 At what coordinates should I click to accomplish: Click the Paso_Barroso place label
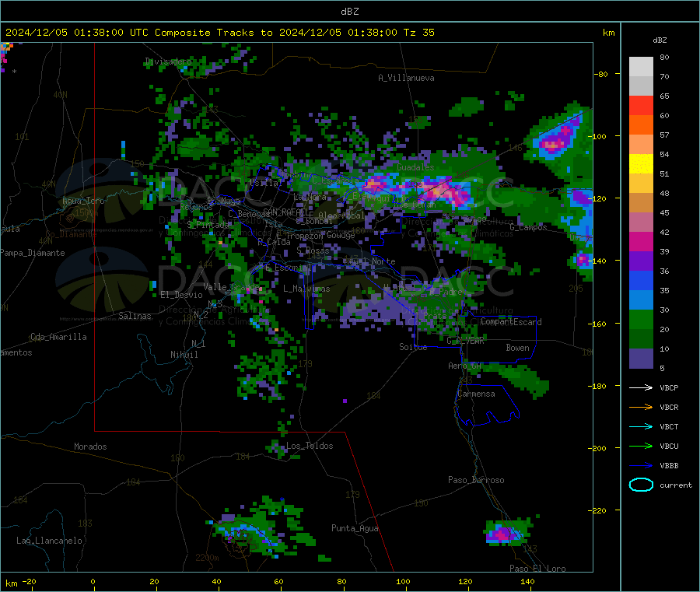[x=476, y=480]
